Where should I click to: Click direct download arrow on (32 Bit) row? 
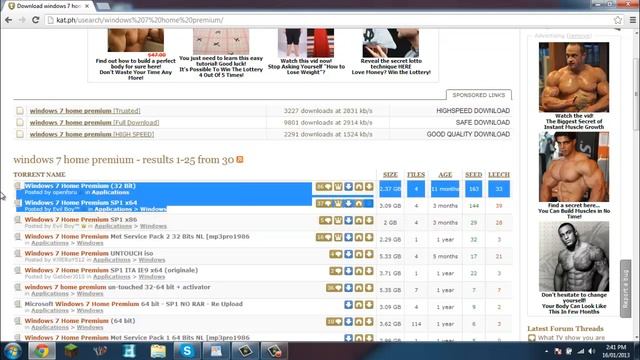click(x=369, y=187)
